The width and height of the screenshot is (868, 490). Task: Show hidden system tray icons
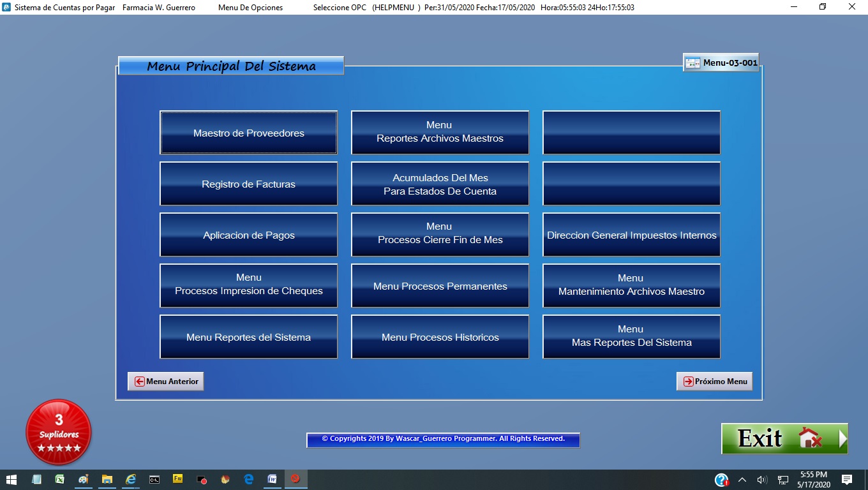pyautogui.click(x=742, y=480)
